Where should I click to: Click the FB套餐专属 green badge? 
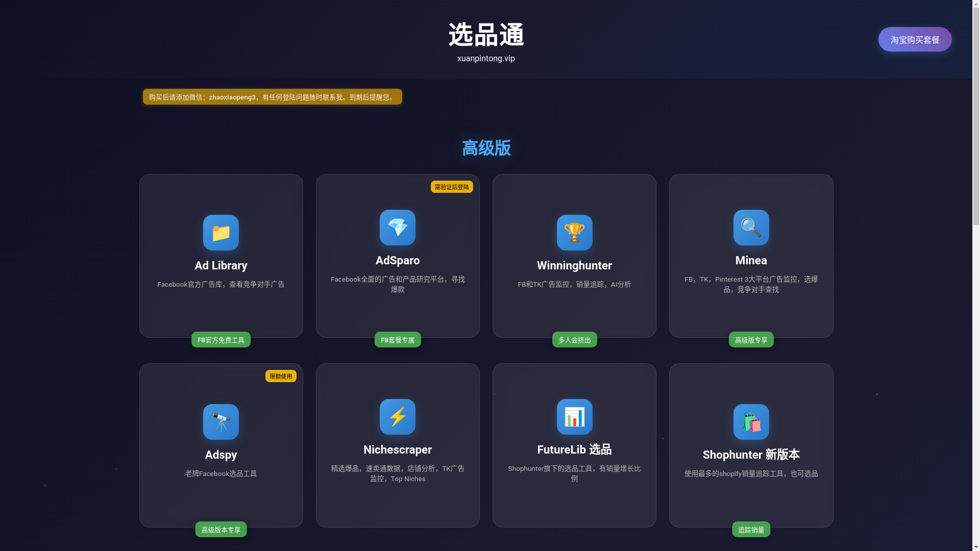point(398,340)
